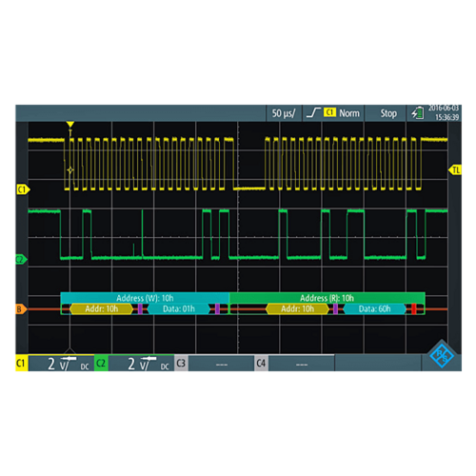Select the Address (W): 10h frame
The height and width of the screenshot is (476, 476).
tap(145, 298)
